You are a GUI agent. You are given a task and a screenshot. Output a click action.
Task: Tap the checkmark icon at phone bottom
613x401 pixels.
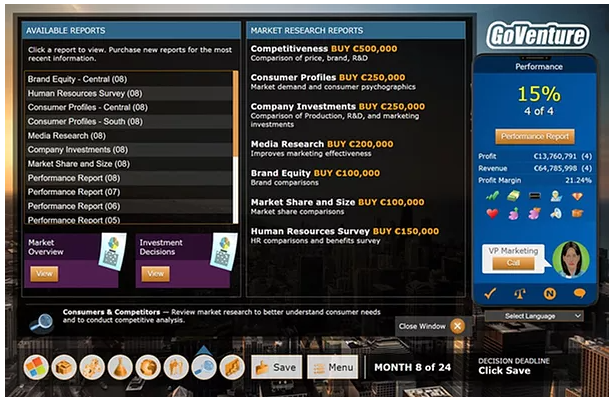pyautogui.click(x=490, y=293)
